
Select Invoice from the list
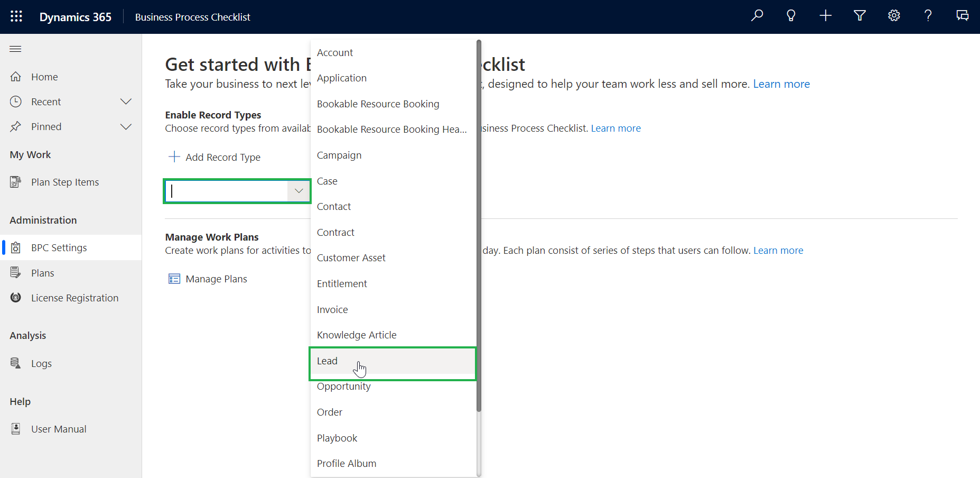click(393, 309)
